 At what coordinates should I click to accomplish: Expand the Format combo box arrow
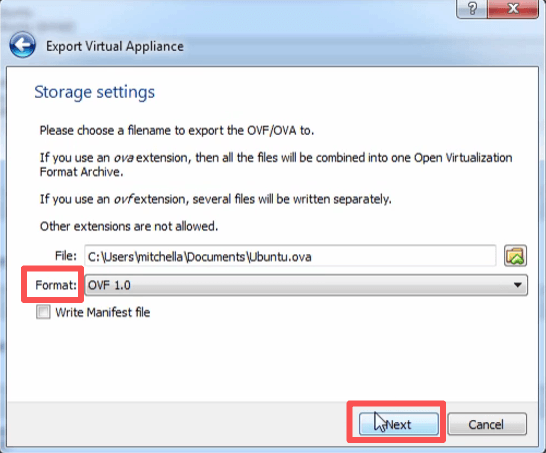pos(518,285)
